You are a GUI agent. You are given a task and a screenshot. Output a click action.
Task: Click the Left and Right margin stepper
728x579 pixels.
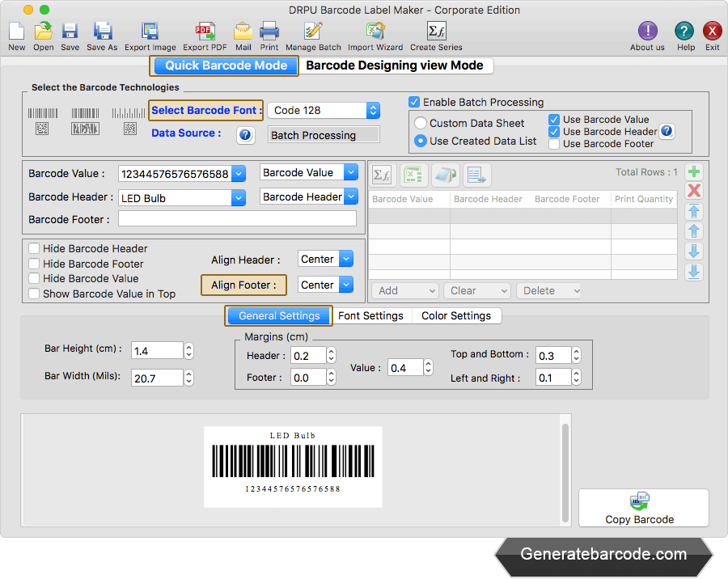[x=576, y=377]
